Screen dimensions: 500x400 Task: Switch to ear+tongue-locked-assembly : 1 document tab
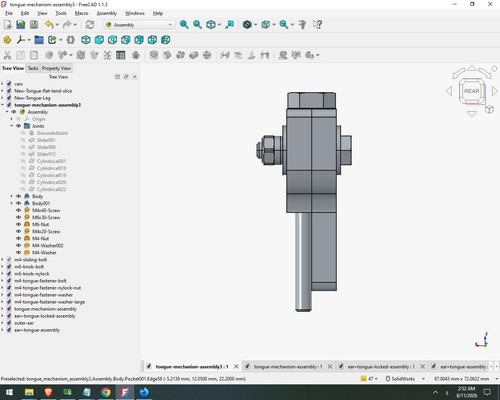tap(381, 367)
